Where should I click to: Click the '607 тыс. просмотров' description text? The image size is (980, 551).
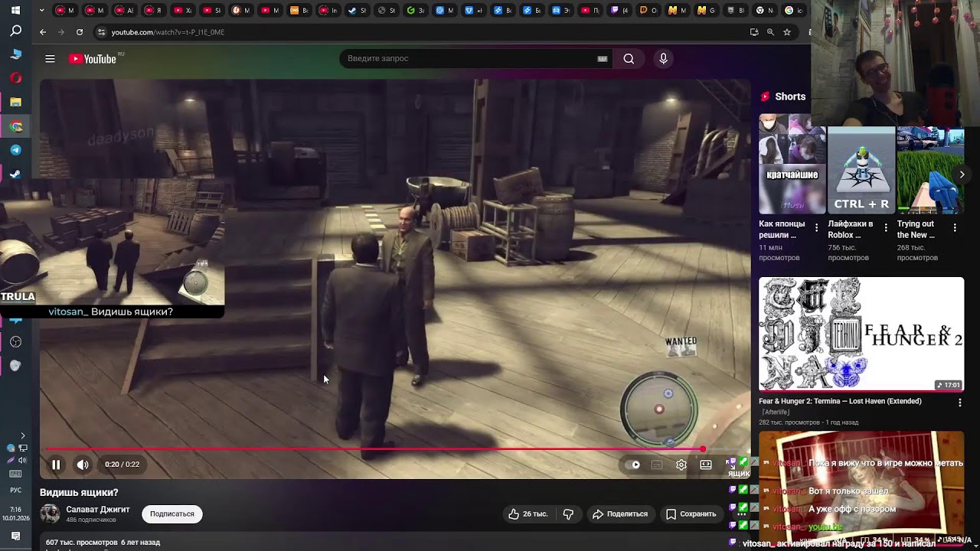(82, 543)
